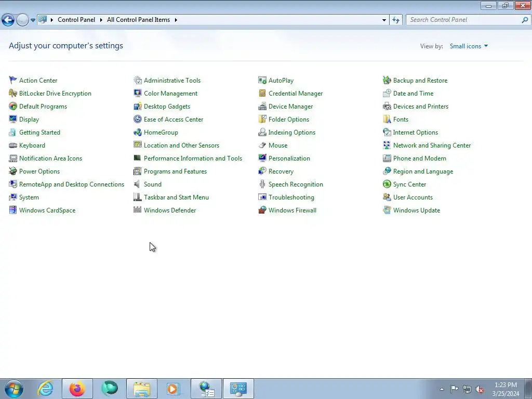Click the Sync Center green icon
532x399 pixels.
pos(387,184)
